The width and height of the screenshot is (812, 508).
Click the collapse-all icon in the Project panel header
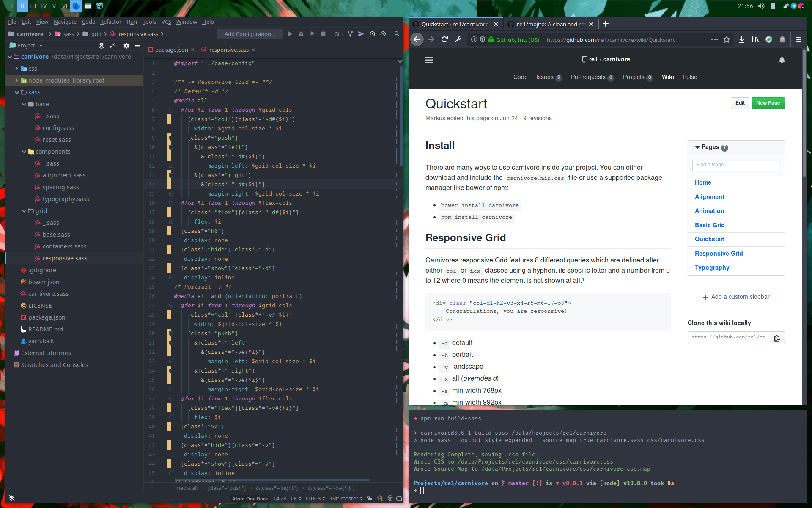[112, 46]
